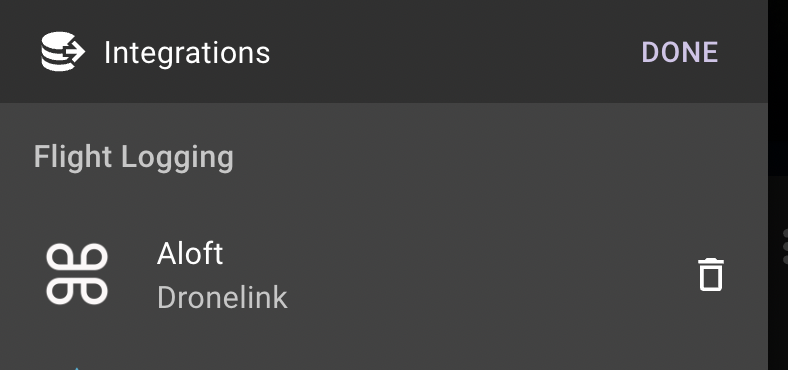Viewport: 788px width, 370px height.
Task: Close the Integrations panel via DONE
Action: pos(679,52)
